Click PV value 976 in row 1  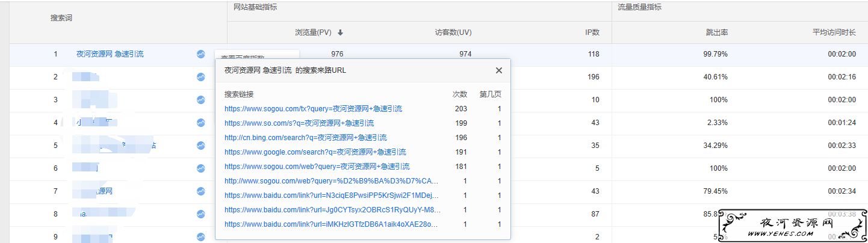[337, 54]
